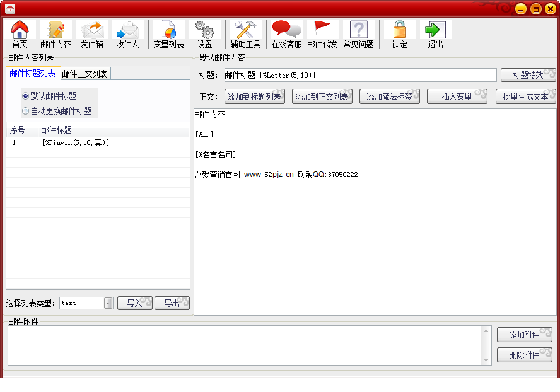Open 常见问题 question mark icon
560x392 pixels.
[x=359, y=34]
